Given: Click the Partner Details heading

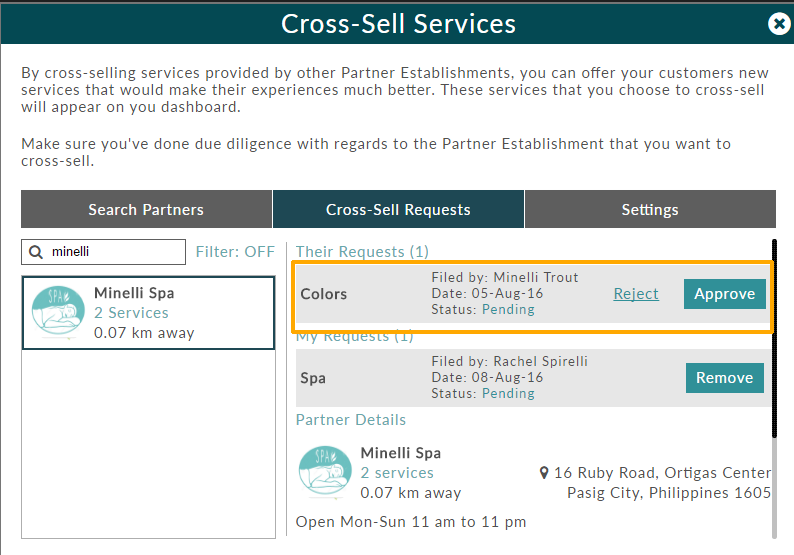Looking at the screenshot, I should click(351, 420).
